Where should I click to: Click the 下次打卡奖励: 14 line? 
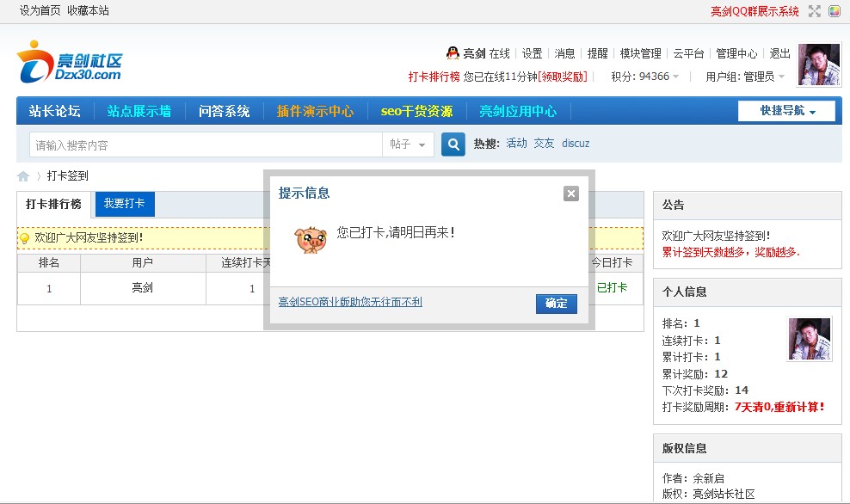pyautogui.click(x=705, y=390)
